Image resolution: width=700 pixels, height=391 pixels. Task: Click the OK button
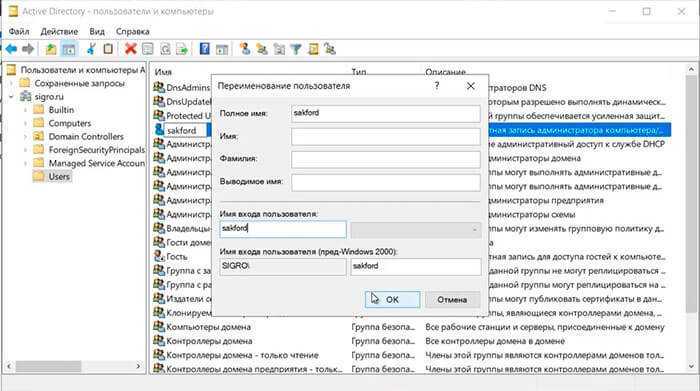coord(392,299)
